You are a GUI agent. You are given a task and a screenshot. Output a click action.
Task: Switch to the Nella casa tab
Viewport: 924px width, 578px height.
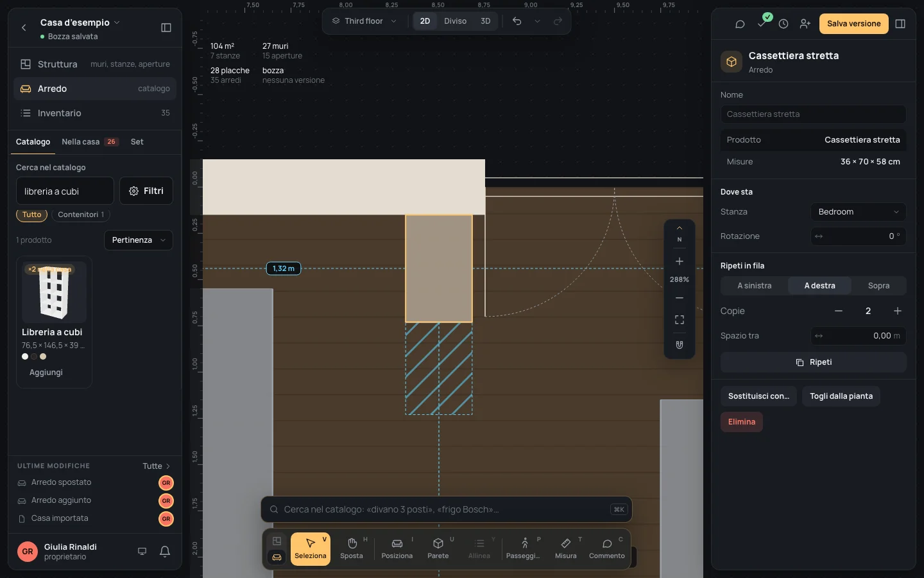90,142
